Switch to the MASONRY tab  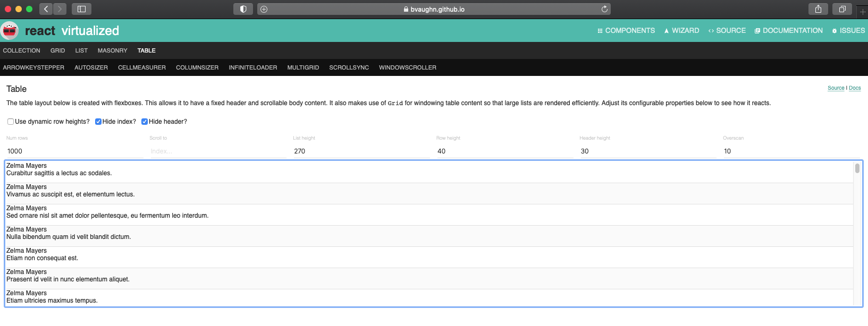tap(113, 50)
